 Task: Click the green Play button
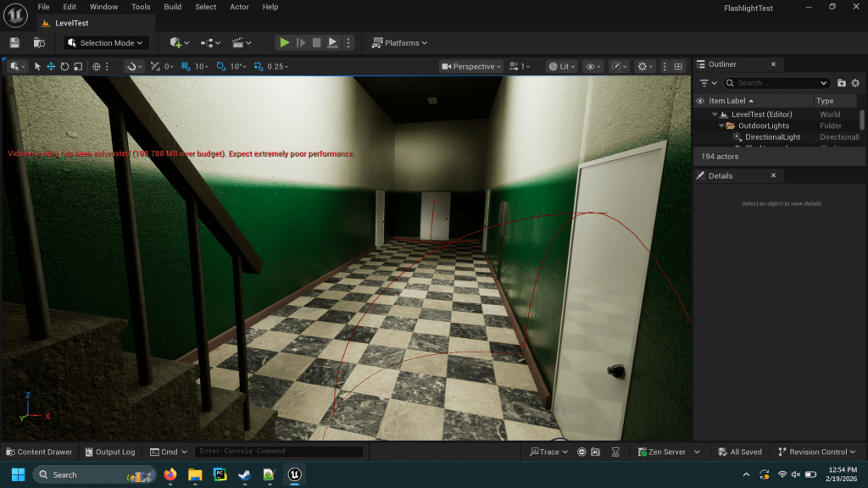[284, 42]
